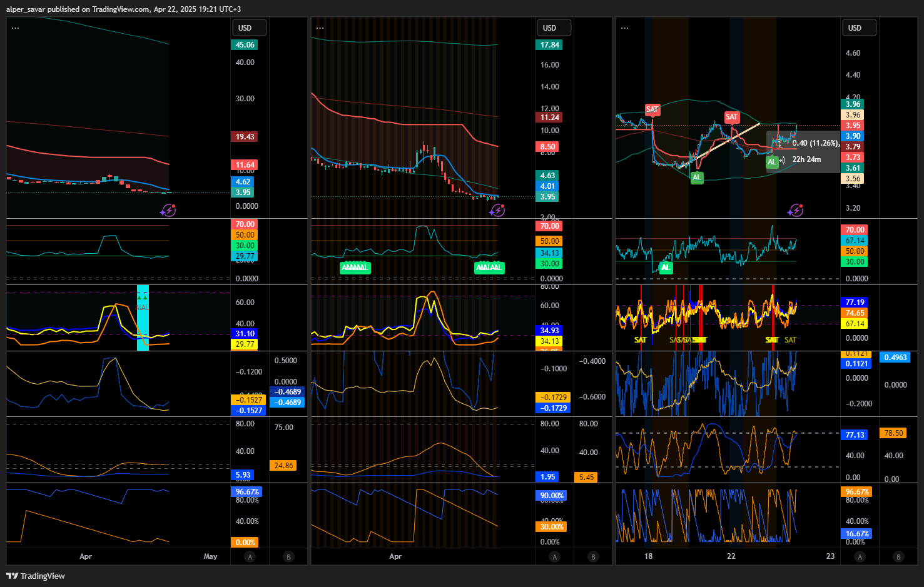Click the 18 date on right time axis
The image size is (924, 587).
tap(649, 556)
